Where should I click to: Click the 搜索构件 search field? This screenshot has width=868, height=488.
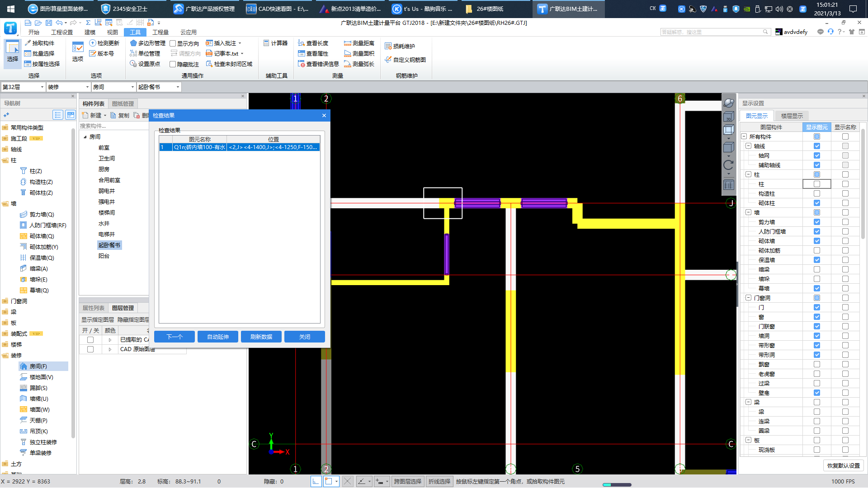click(114, 126)
